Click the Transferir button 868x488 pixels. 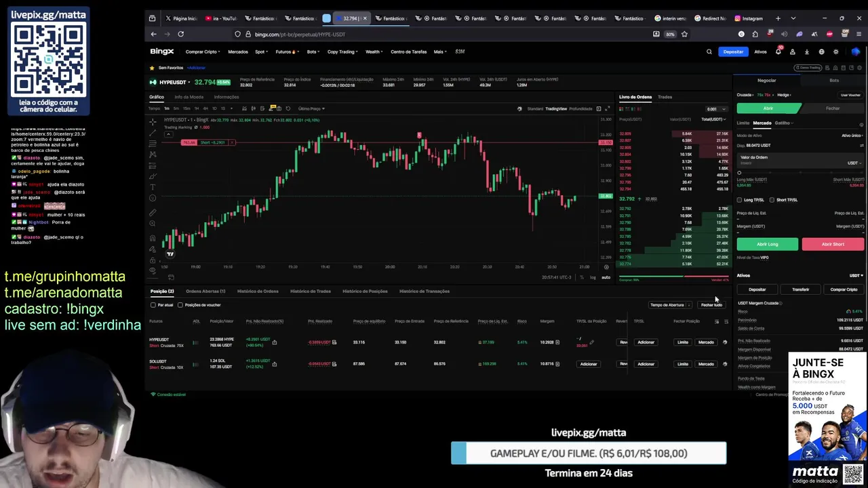click(x=800, y=289)
